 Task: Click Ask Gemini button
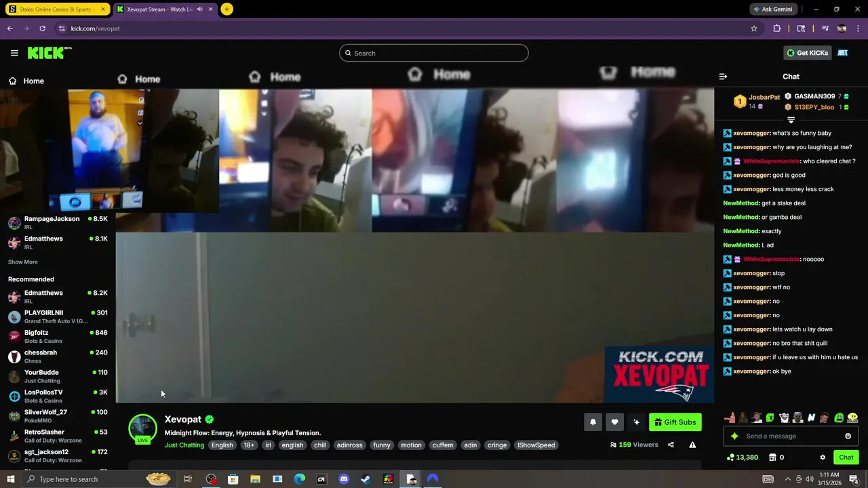pos(774,9)
